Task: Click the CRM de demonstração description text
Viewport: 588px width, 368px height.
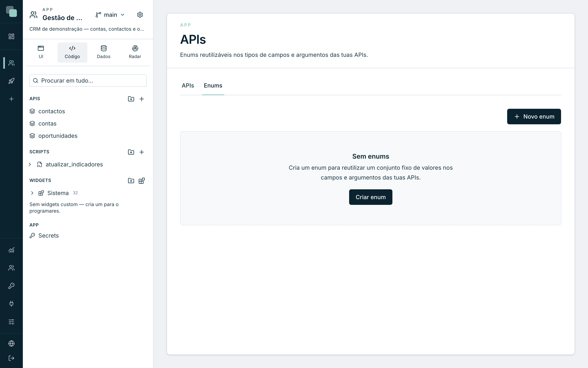Action: click(87, 29)
